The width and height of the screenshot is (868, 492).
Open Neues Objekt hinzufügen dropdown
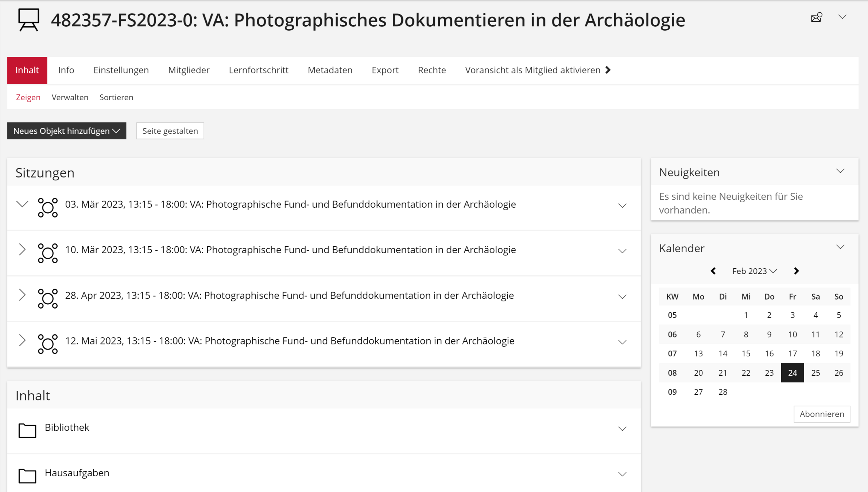point(67,131)
